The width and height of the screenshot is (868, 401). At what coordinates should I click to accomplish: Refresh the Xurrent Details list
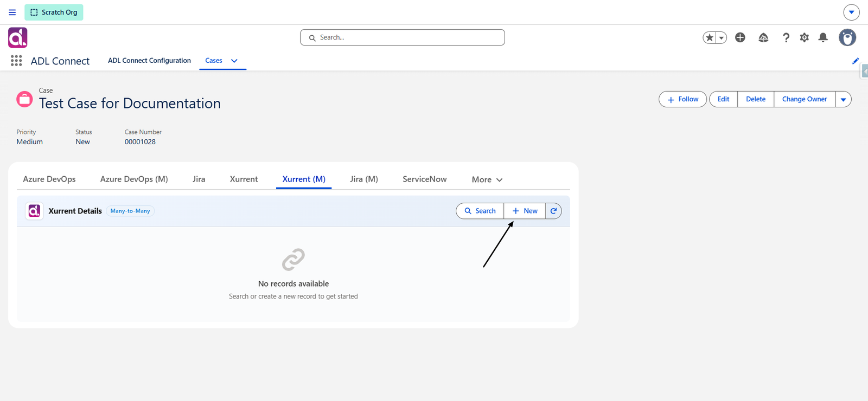553,211
